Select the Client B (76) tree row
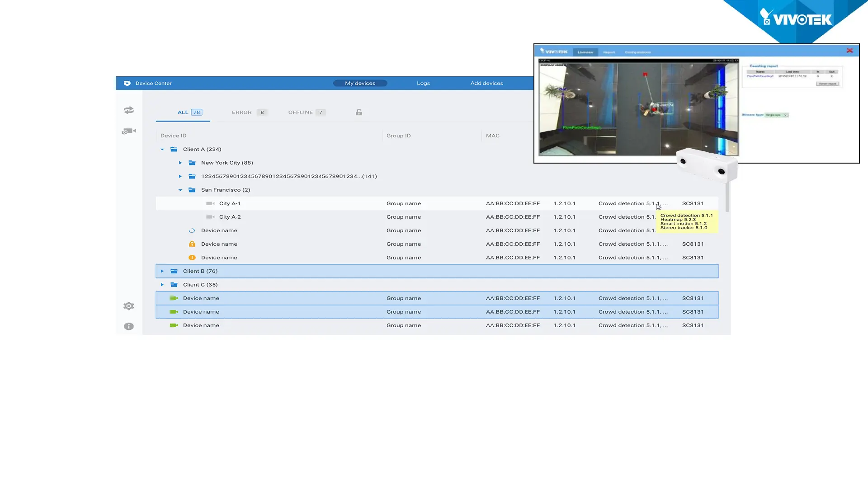The height and width of the screenshot is (488, 868). [x=200, y=271]
